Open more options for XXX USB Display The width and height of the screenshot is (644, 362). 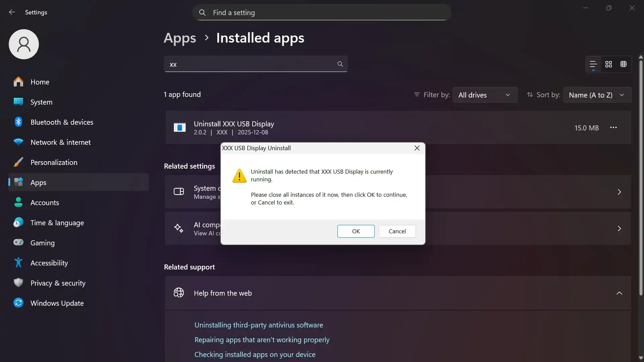point(614,128)
